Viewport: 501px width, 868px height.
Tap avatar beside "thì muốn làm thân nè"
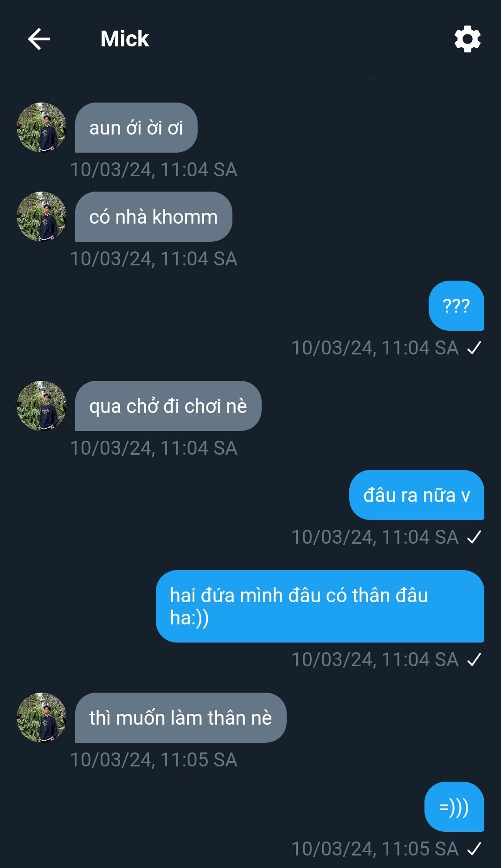pos(42,718)
